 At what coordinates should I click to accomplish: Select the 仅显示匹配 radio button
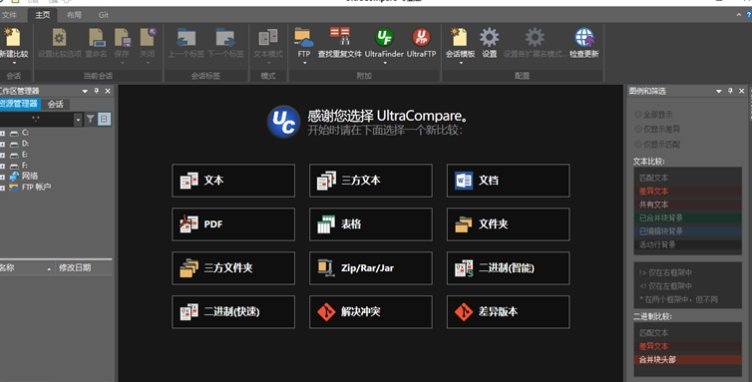coord(638,144)
